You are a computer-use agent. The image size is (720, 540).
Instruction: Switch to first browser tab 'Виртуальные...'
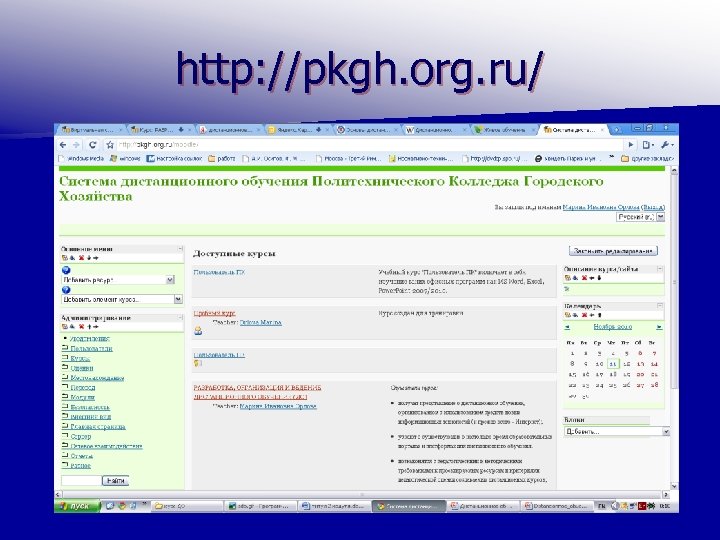click(90, 130)
